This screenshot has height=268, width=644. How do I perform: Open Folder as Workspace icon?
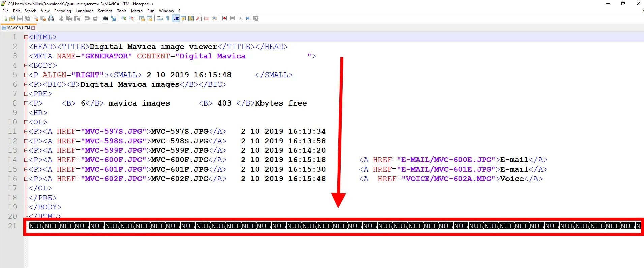coord(207,18)
